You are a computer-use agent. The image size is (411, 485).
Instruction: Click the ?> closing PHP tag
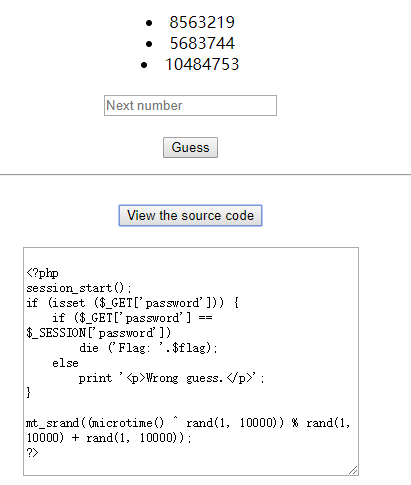(32, 453)
